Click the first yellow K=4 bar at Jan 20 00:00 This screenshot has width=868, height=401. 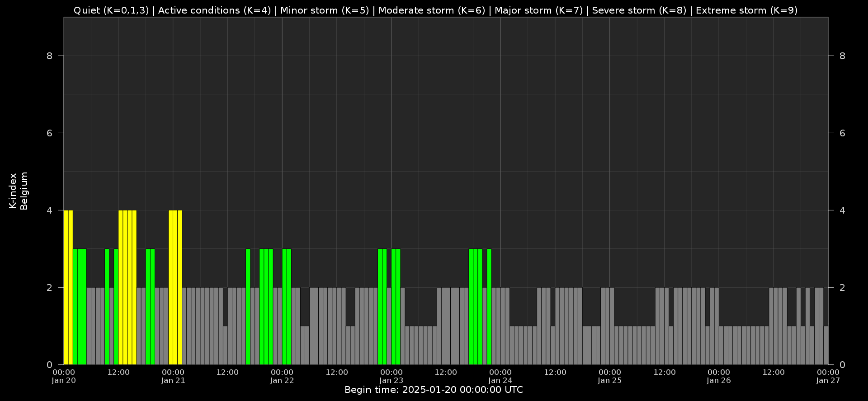click(66, 287)
